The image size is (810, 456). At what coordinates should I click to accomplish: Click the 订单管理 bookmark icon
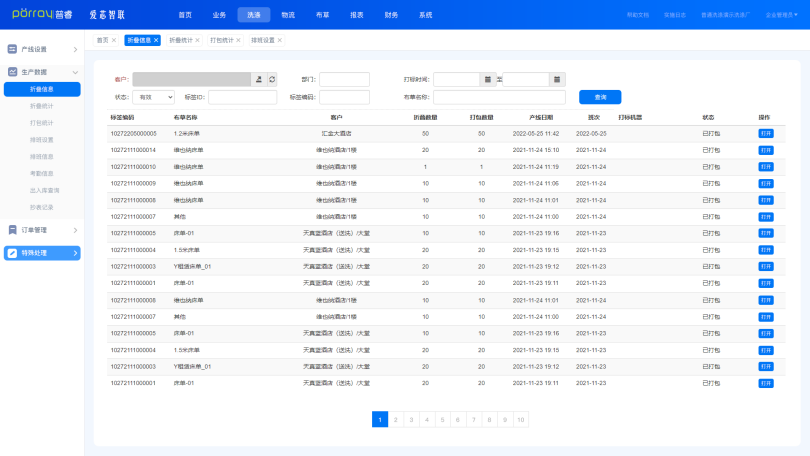(x=12, y=230)
